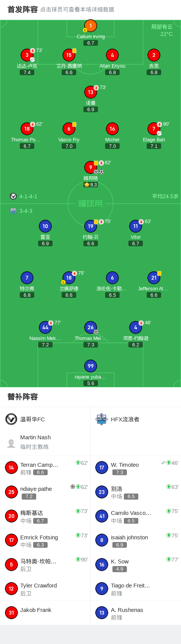Click the HFX流浪者 team name

click(x=125, y=419)
